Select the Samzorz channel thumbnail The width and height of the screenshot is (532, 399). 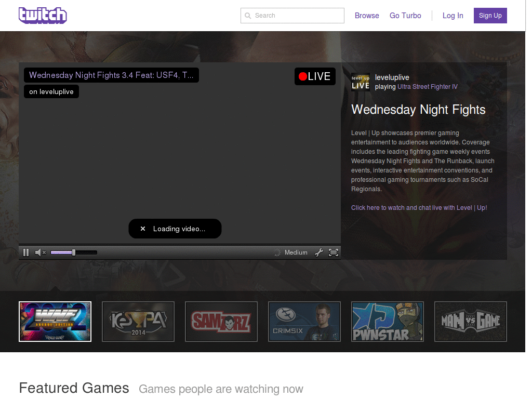click(221, 322)
